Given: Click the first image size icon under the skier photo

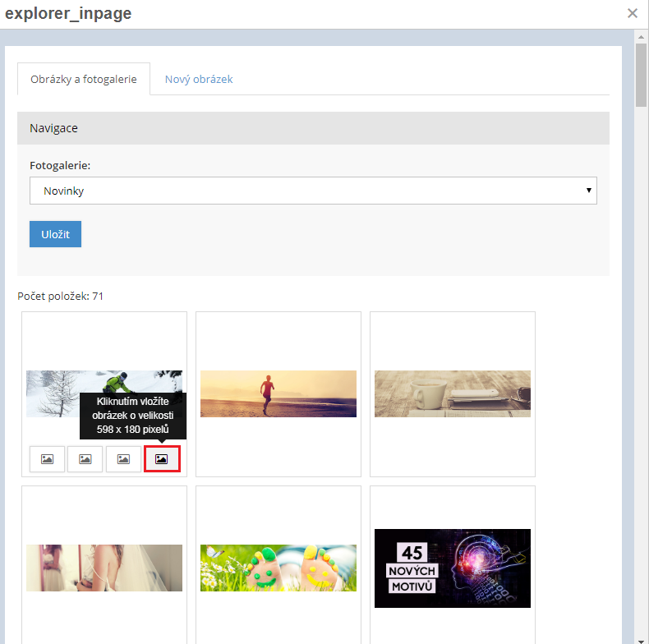Looking at the screenshot, I should click(47, 459).
